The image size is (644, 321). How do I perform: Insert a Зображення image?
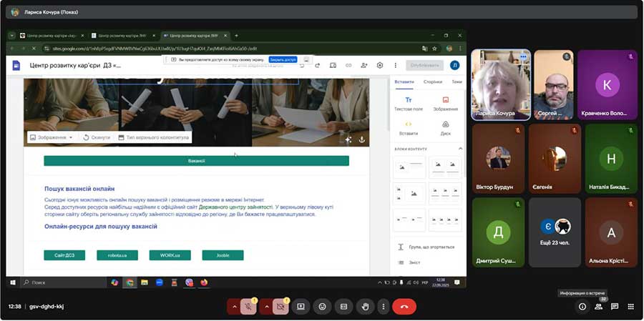(445, 104)
